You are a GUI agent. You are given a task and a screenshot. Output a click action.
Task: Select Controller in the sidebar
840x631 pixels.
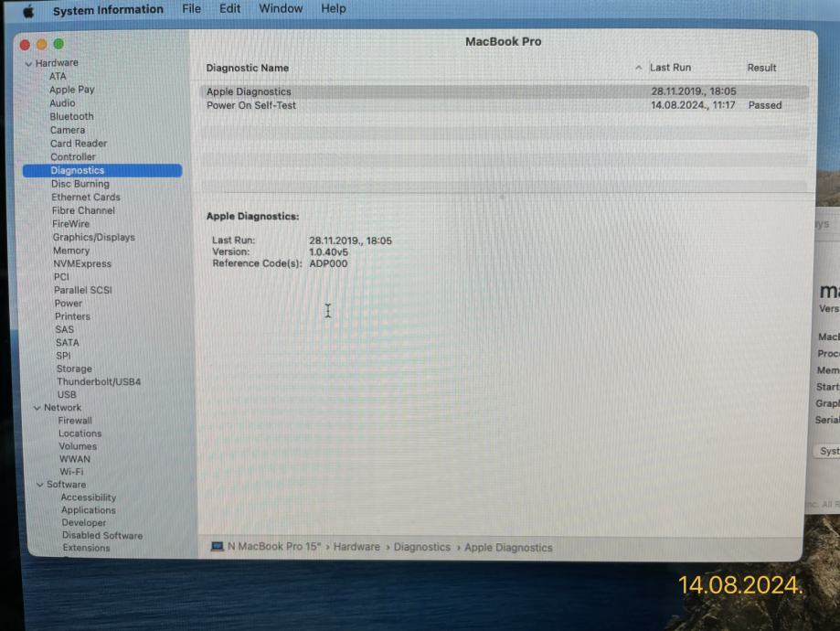tap(73, 156)
